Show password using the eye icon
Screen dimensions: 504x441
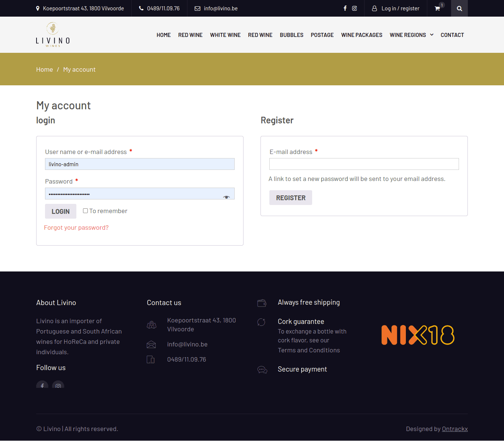tap(227, 197)
